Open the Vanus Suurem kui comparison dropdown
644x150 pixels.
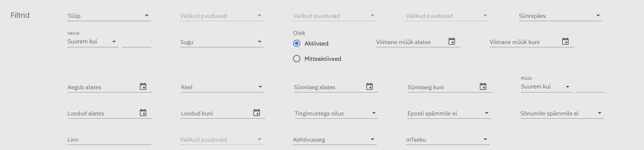tap(92, 42)
